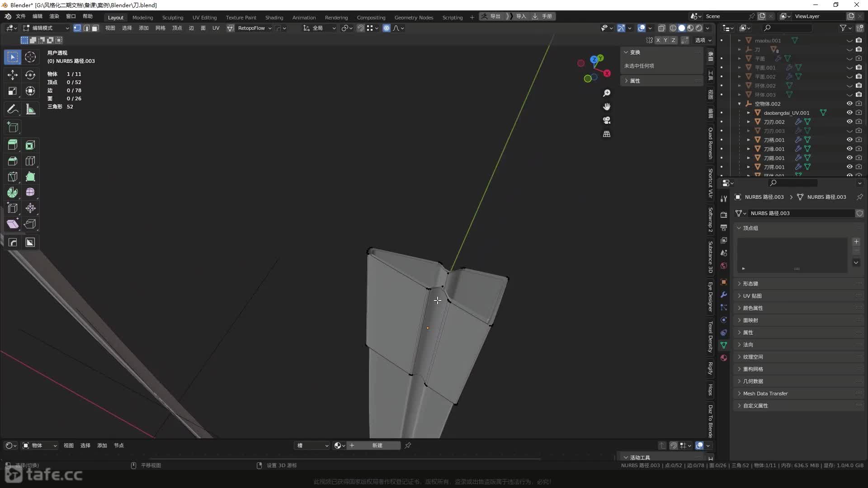Screen dimensions: 868x488
Task: Open the 编辑模式 mode dropdown
Action: [46, 28]
